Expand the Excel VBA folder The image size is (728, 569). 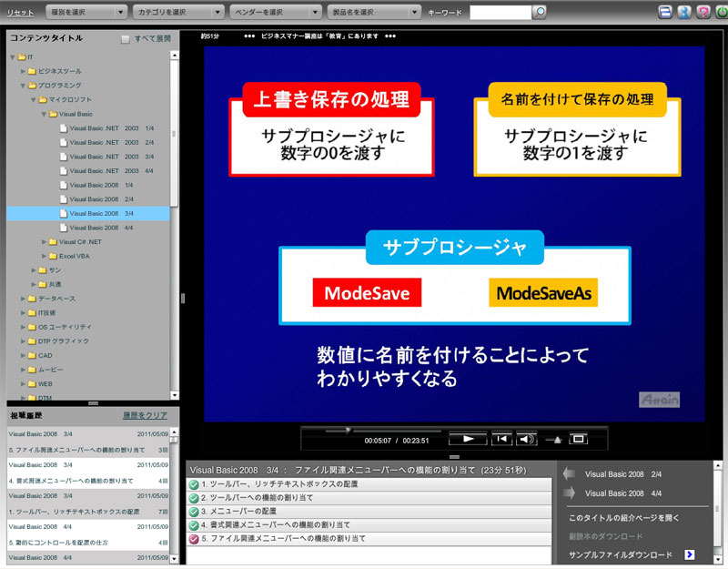click(x=75, y=256)
